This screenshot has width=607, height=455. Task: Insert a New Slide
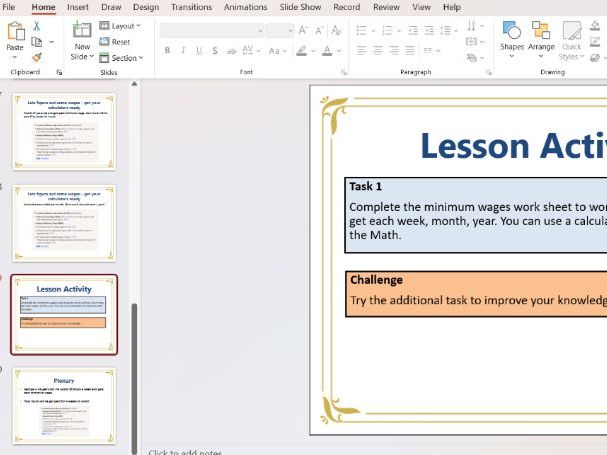(82, 41)
